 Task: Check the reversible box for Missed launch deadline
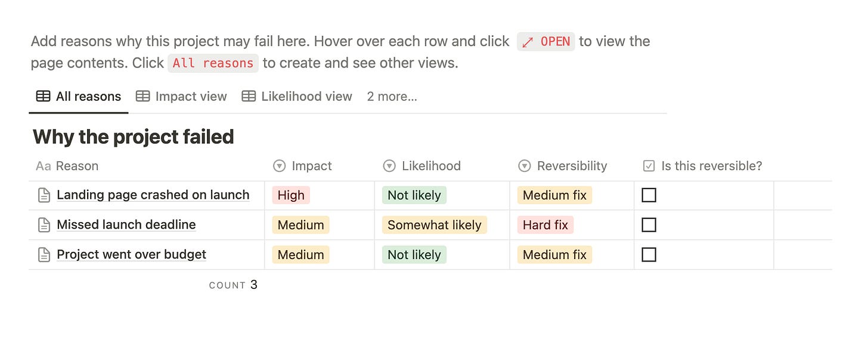click(649, 224)
